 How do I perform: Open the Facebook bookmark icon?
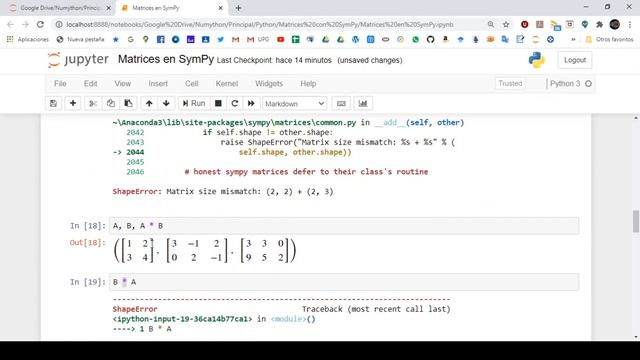pos(161,40)
